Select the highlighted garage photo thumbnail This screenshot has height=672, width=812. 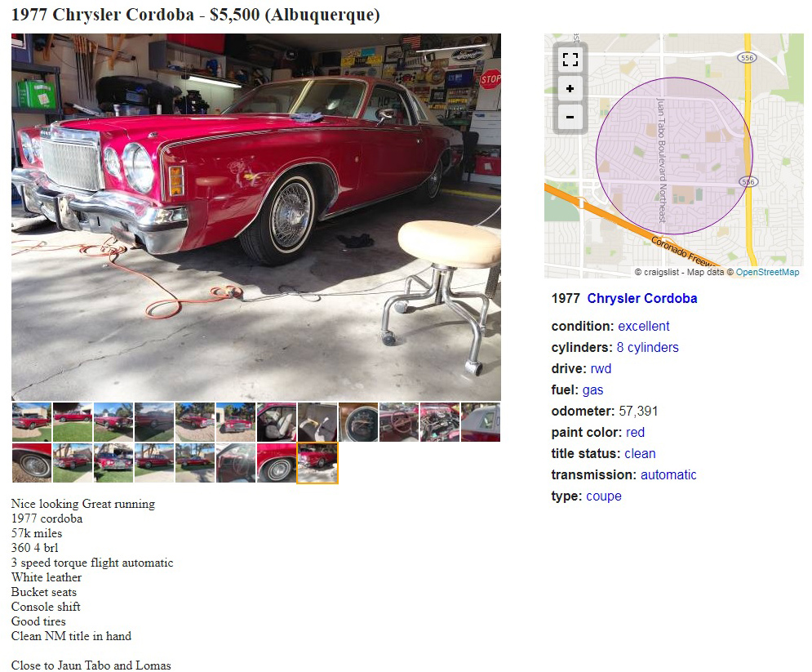click(x=317, y=463)
